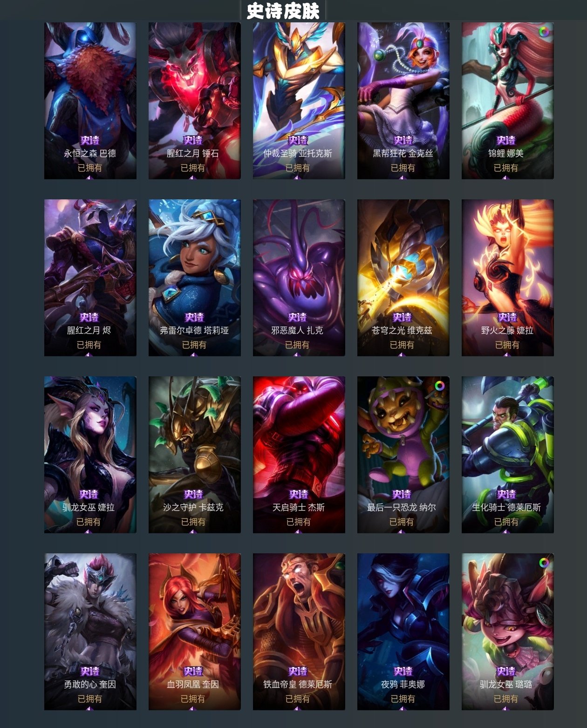Open the 仲裁圣骑 亚托克斯 skin card

coord(299,101)
